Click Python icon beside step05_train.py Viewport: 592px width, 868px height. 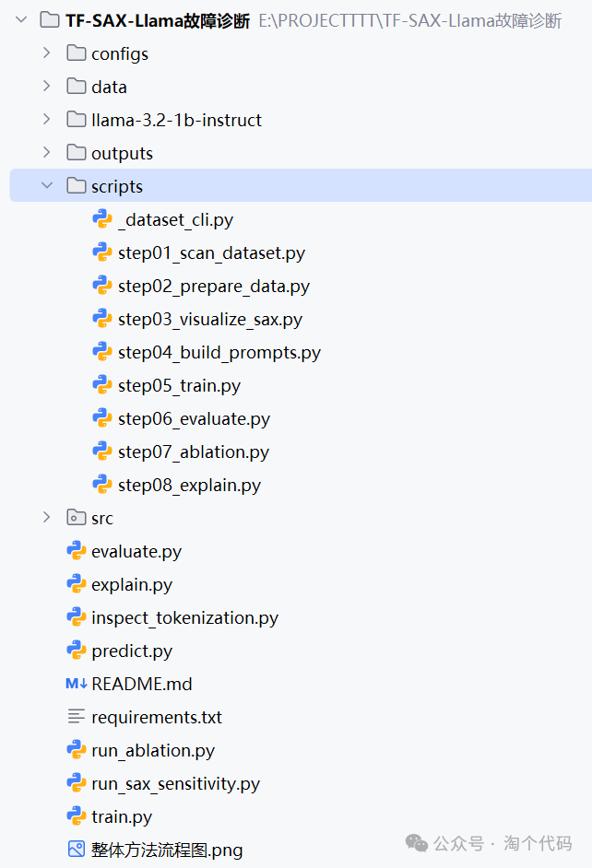click(x=102, y=385)
